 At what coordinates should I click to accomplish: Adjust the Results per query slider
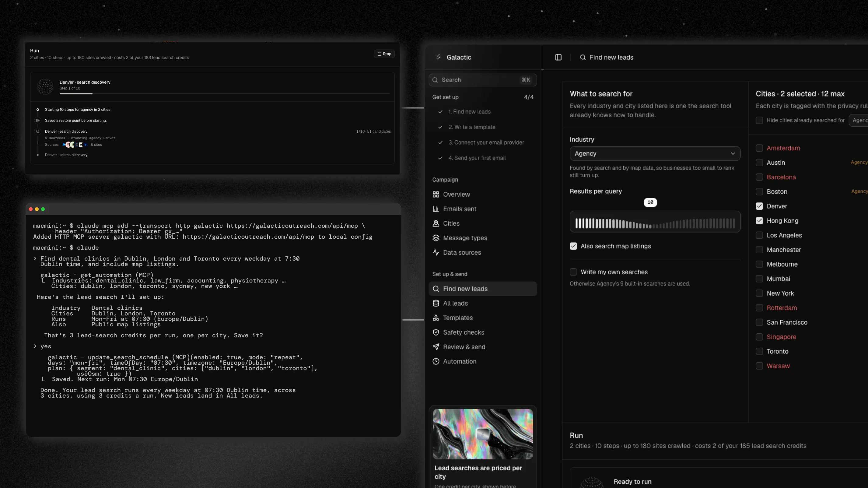click(655, 222)
